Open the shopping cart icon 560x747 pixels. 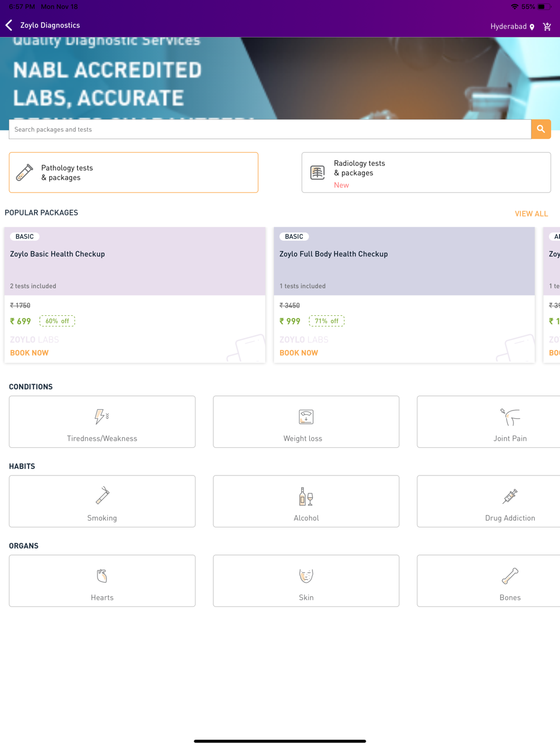coord(547,26)
